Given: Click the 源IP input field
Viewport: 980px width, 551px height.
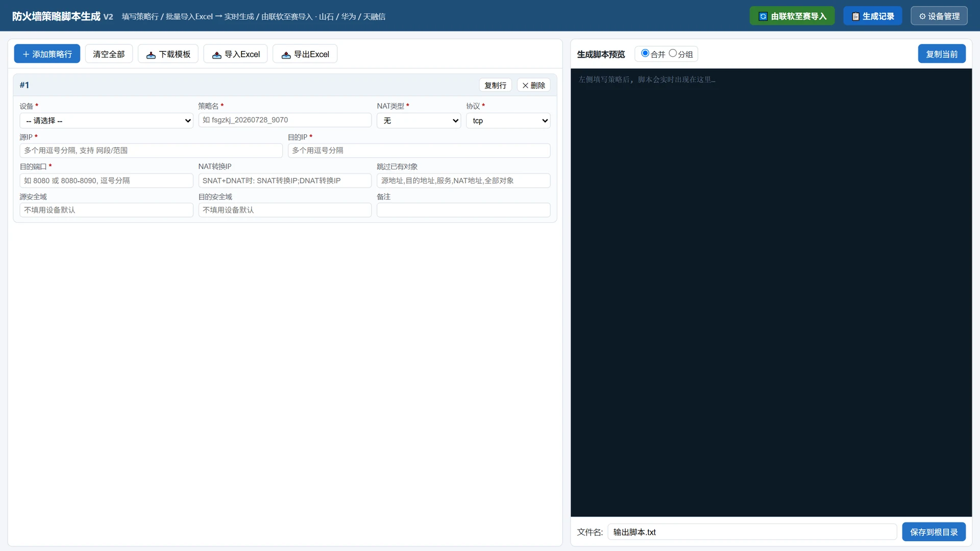Looking at the screenshot, I should (151, 151).
